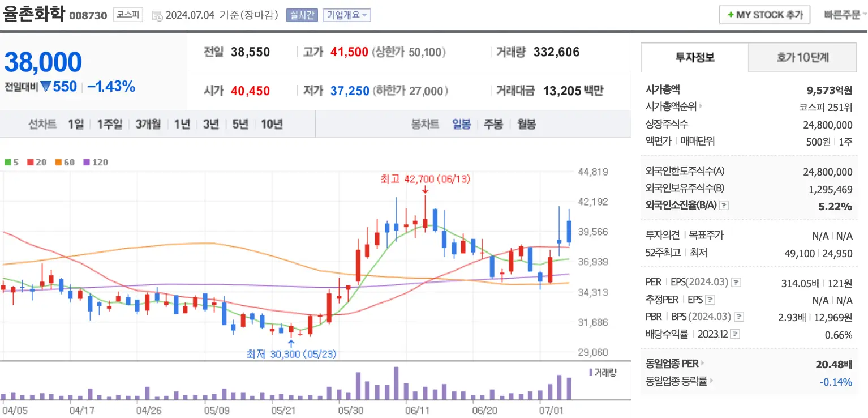Click the 최고 42,700 marker on the chart
The image size is (868, 418).
pyautogui.click(x=424, y=178)
